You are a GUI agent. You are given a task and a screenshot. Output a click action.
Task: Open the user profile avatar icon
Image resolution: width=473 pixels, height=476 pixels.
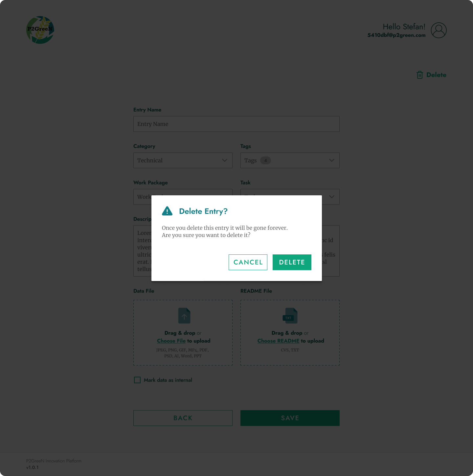[x=439, y=30]
